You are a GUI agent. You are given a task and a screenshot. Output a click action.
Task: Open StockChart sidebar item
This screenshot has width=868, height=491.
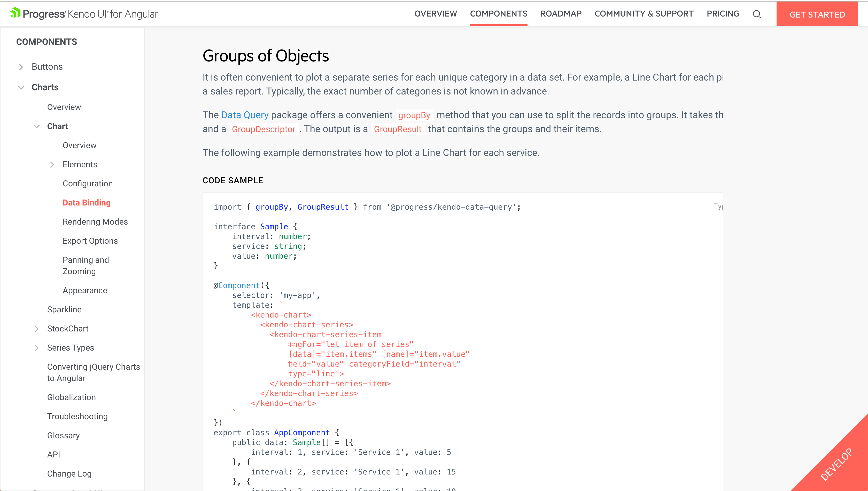[68, 328]
